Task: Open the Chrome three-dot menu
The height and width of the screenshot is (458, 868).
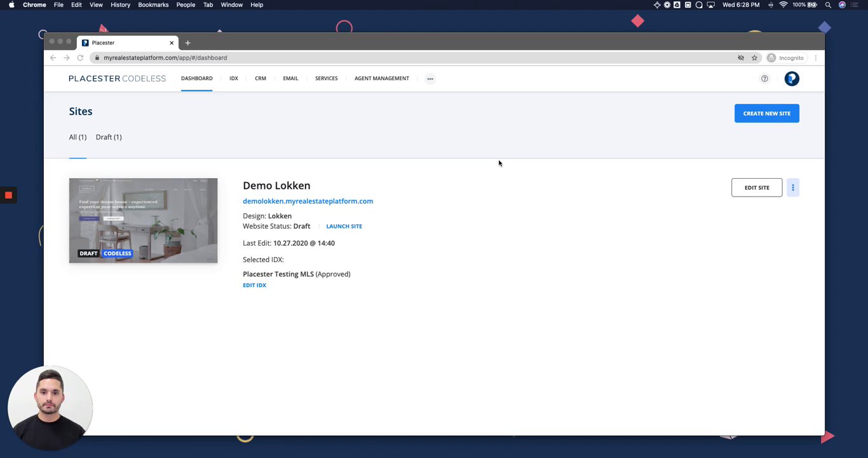Action: [816, 58]
